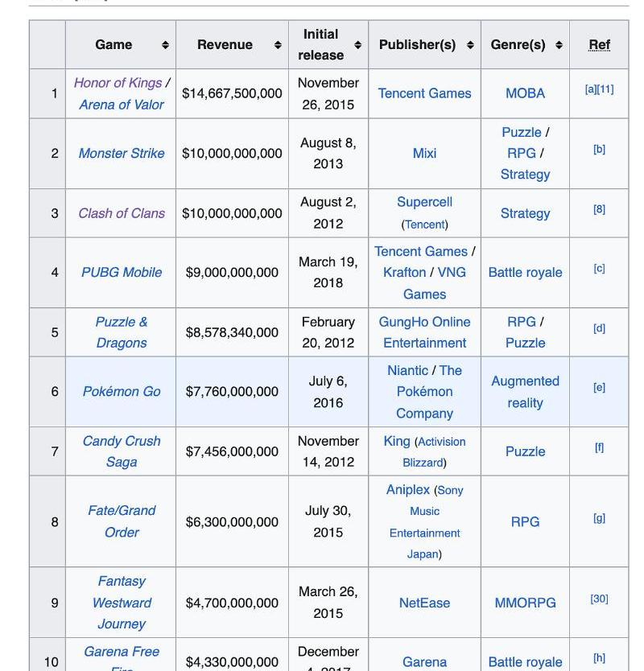Click the Pokémon Go game link
The width and height of the screenshot is (644, 671).
pyautogui.click(x=122, y=391)
